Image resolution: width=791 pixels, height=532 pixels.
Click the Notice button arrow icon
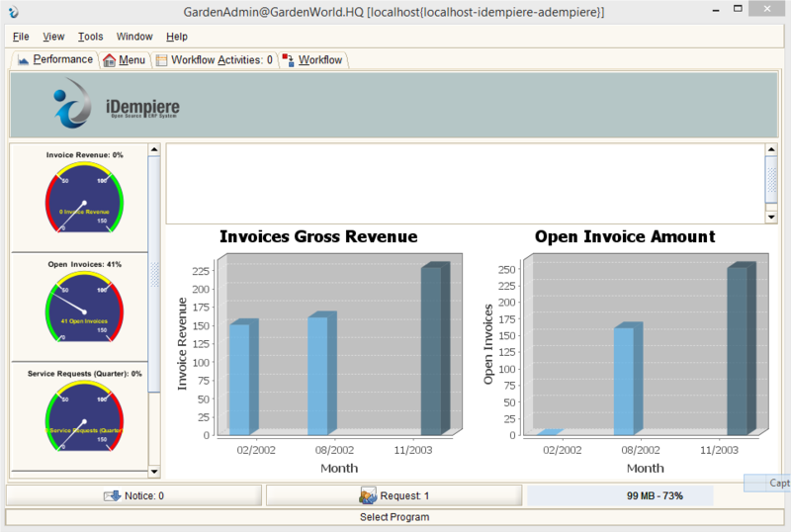(113, 495)
